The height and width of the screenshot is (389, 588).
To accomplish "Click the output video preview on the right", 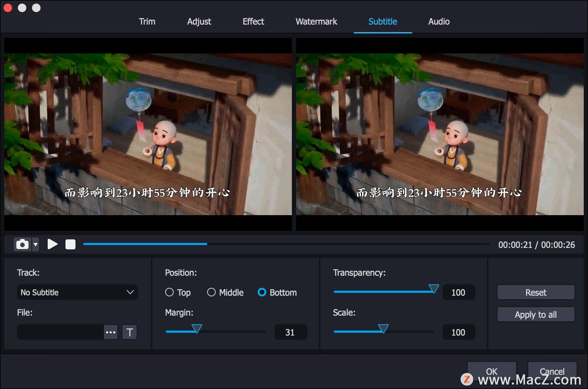I will tap(440, 134).
